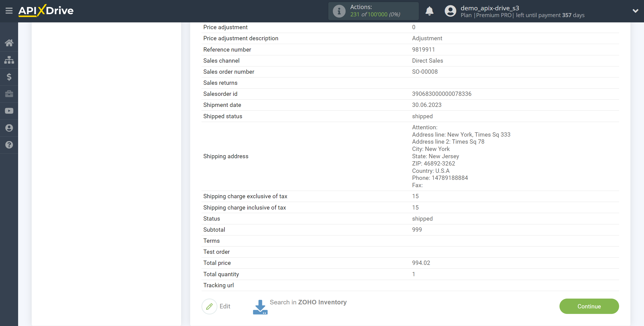Click the Sales returns label
This screenshot has width=644, height=326.
220,83
